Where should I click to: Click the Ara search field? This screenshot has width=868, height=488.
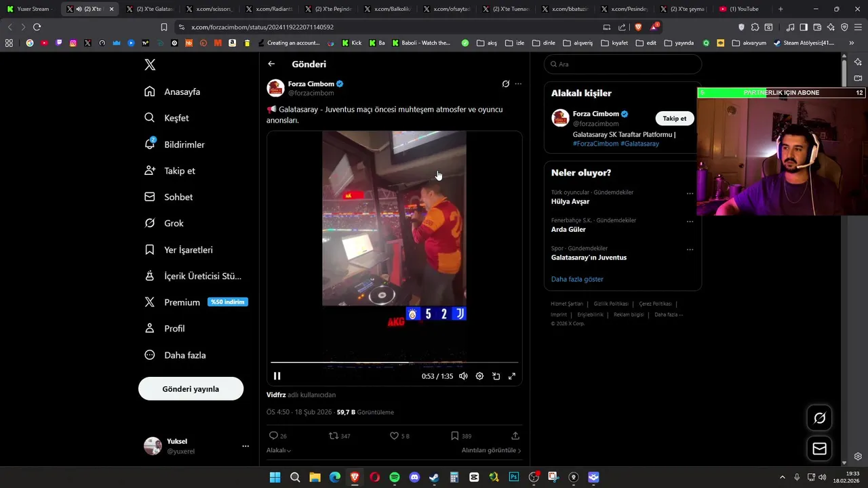(x=623, y=64)
